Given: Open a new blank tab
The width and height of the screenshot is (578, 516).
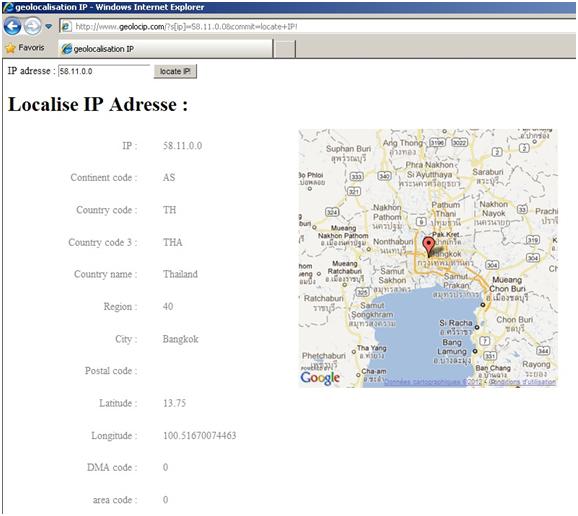Looking at the screenshot, I should pyautogui.click(x=285, y=49).
